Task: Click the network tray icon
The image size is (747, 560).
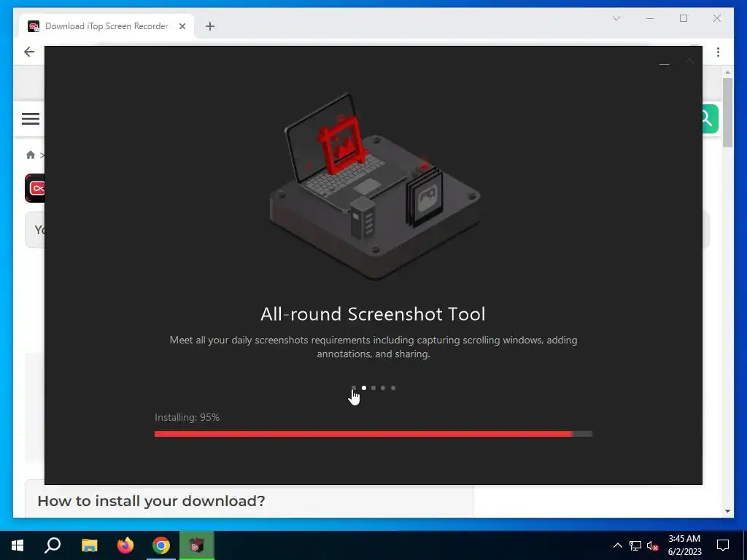Action: (x=635, y=545)
